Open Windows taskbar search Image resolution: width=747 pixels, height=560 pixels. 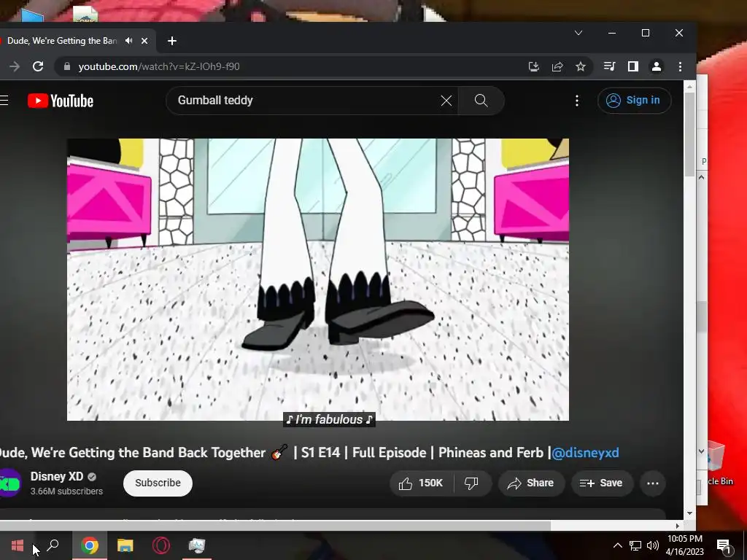point(53,545)
